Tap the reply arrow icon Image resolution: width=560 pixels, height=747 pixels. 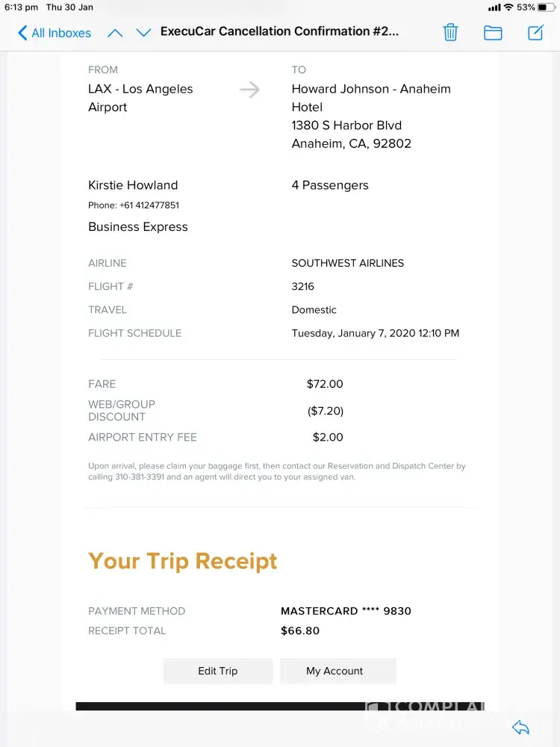[520, 728]
